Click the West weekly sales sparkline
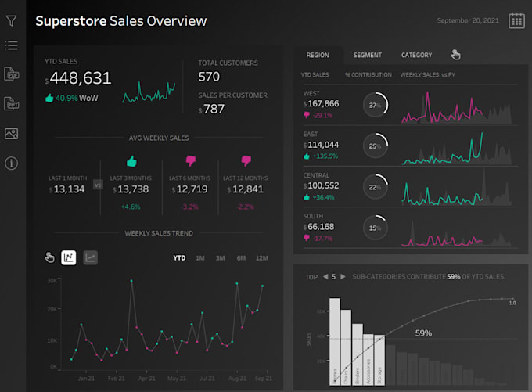 pyautogui.click(x=457, y=107)
